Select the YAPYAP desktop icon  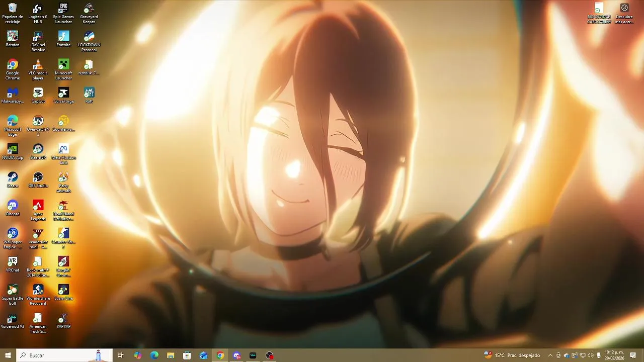(x=63, y=321)
